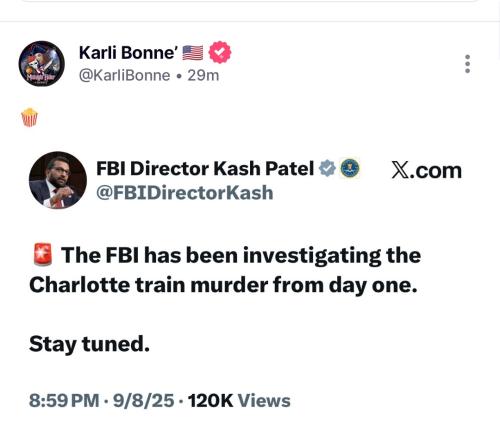
Task: Click the 120K Views count
Action: pyautogui.click(x=239, y=400)
